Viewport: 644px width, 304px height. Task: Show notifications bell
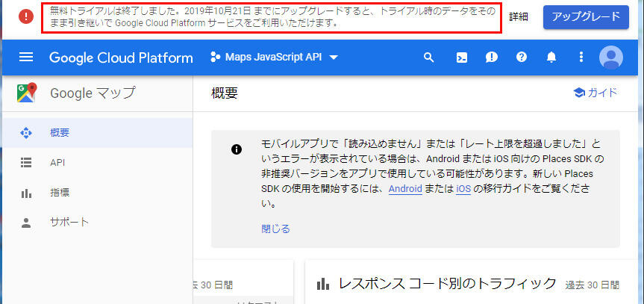[551, 58]
